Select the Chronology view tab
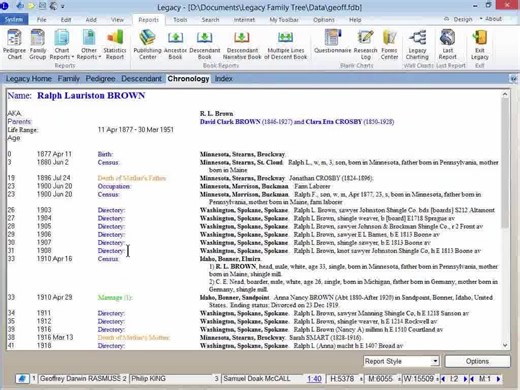Image resolution: width=520 pixels, height=390 pixels. click(188, 79)
